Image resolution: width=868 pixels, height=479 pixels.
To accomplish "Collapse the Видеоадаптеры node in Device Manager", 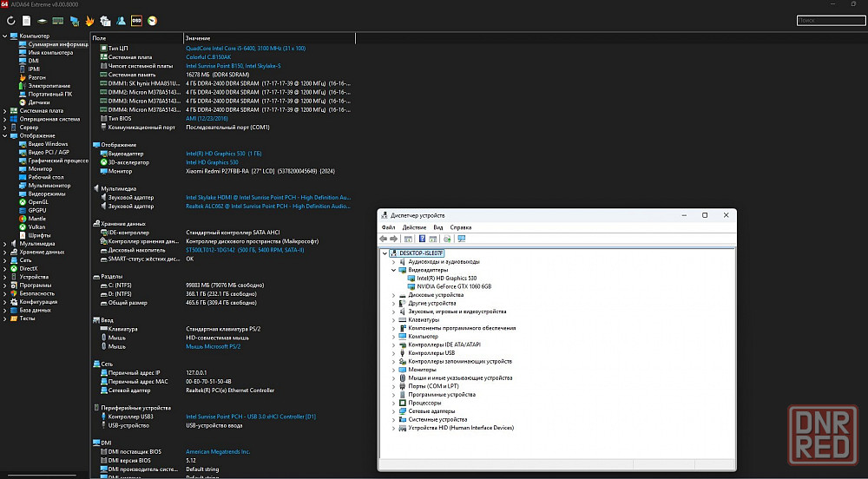I will pyautogui.click(x=393, y=270).
